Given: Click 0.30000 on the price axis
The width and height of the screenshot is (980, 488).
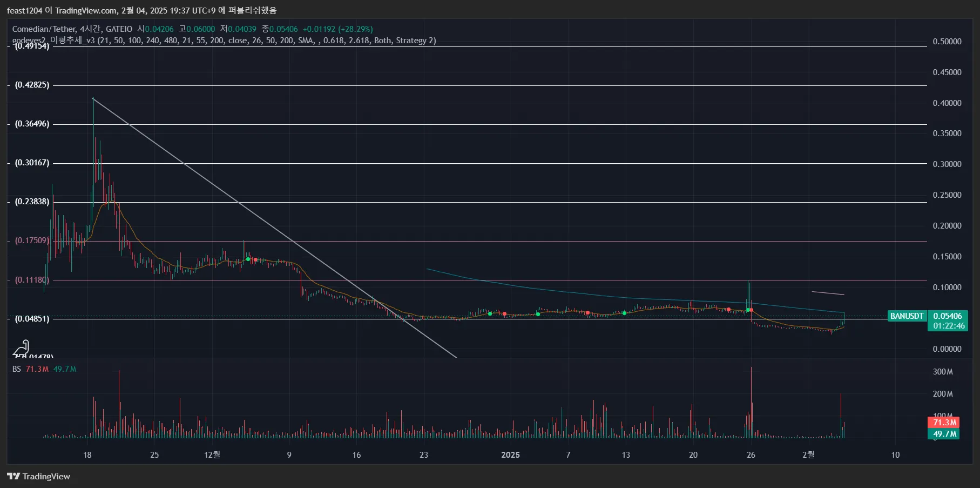Looking at the screenshot, I should coord(947,164).
